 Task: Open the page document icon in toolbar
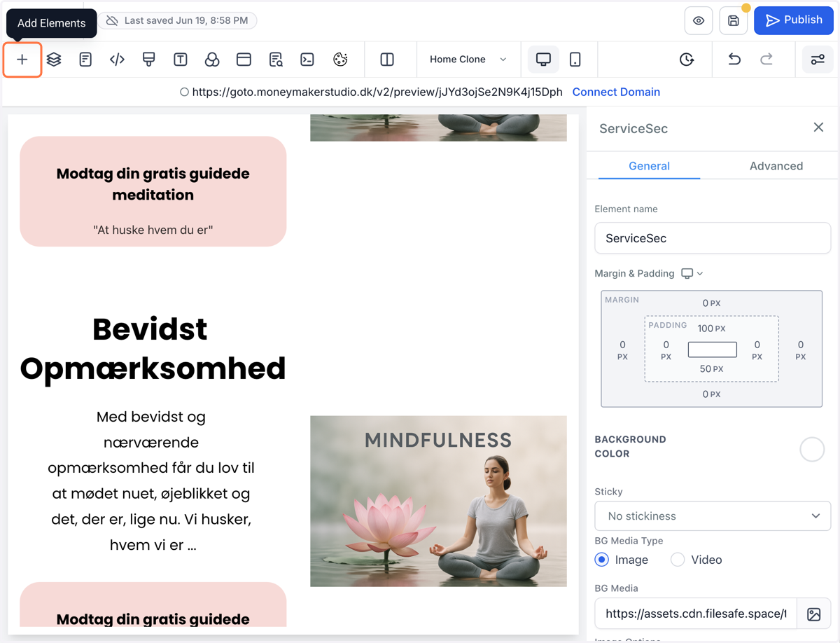point(85,60)
